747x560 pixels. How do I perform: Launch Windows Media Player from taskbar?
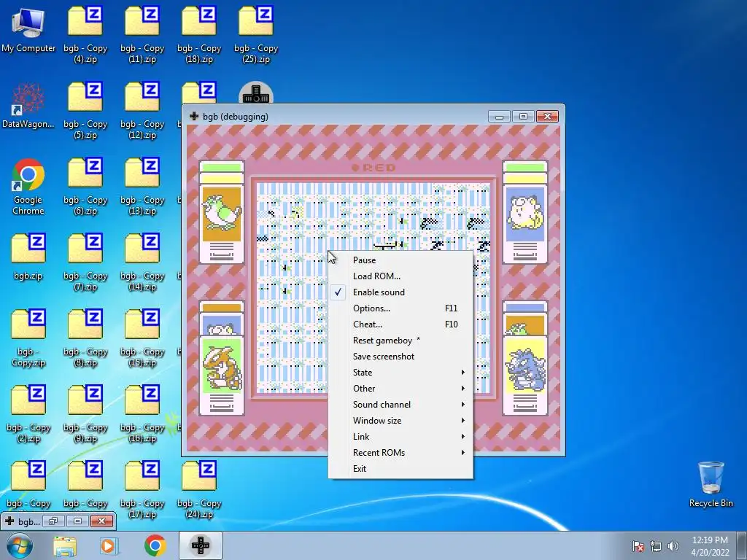click(x=109, y=545)
